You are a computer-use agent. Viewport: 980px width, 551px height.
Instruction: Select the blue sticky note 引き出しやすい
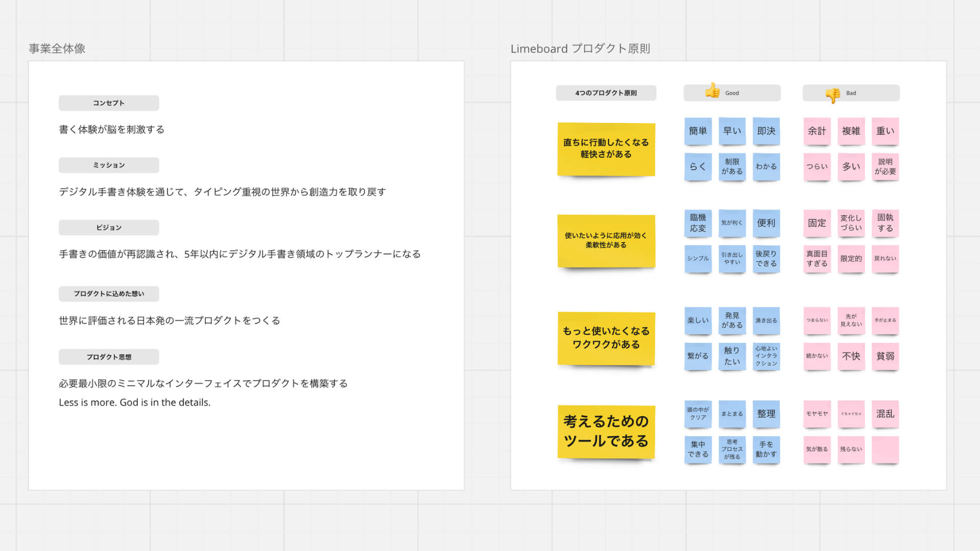(x=732, y=259)
